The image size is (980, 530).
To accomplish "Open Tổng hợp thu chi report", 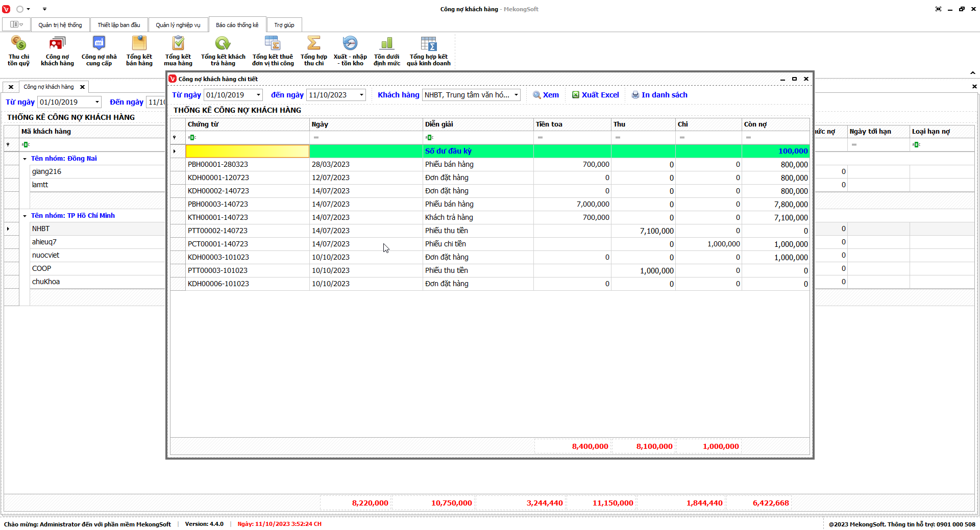I will tap(313, 51).
